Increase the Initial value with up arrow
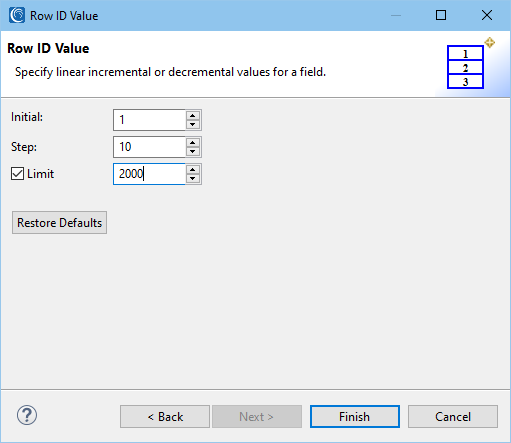Image resolution: width=511 pixels, height=443 pixels. pyautogui.click(x=193, y=116)
